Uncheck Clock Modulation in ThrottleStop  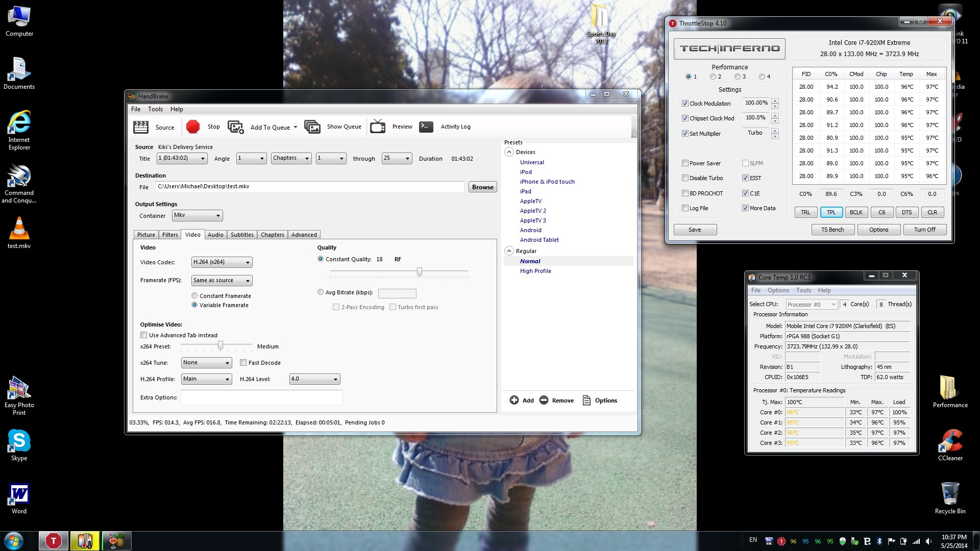[685, 104]
